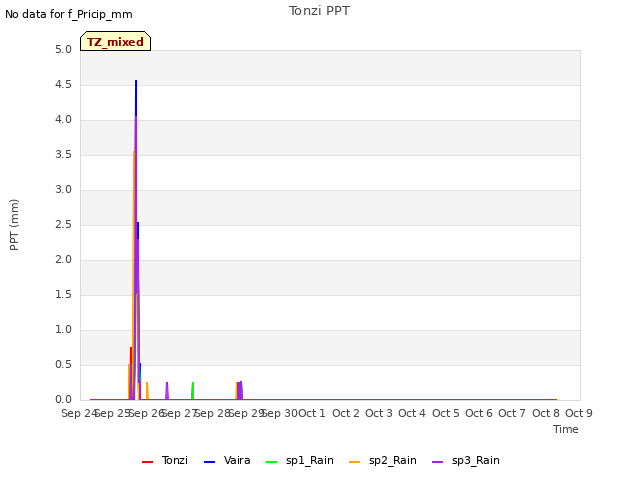The height and width of the screenshot is (480, 640).
Task: Click the 3.5 y-axis tick label
Action: click(x=63, y=155)
